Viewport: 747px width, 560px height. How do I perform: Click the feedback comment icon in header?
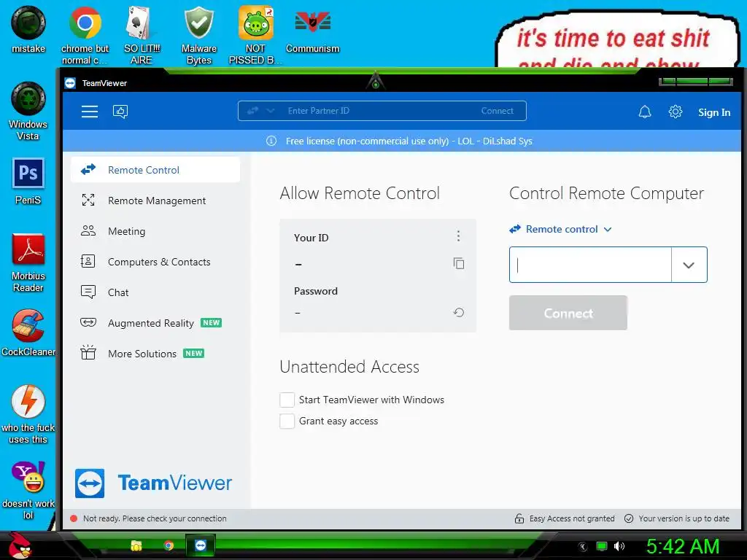point(120,112)
